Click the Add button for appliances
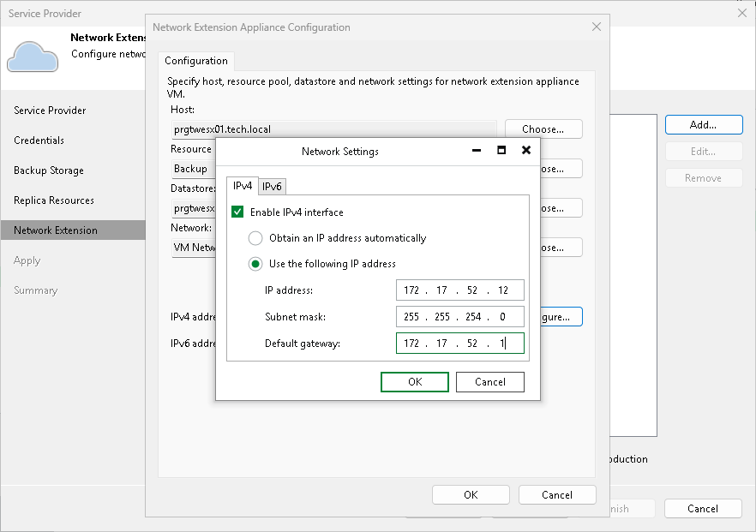 (703, 124)
